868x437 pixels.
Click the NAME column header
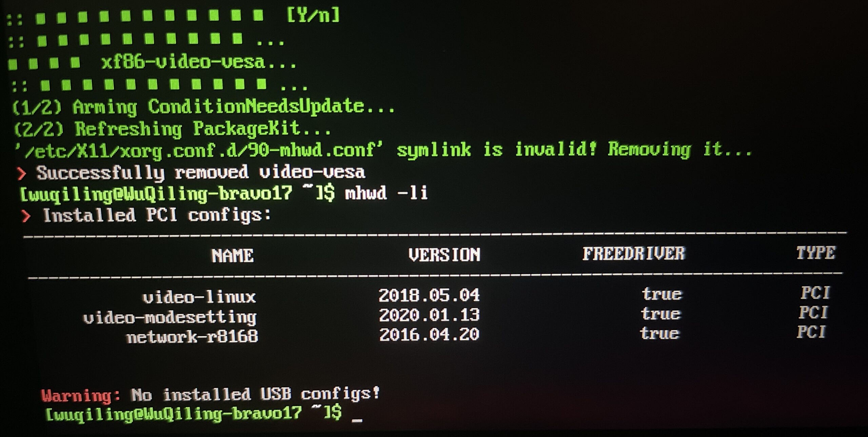click(233, 256)
